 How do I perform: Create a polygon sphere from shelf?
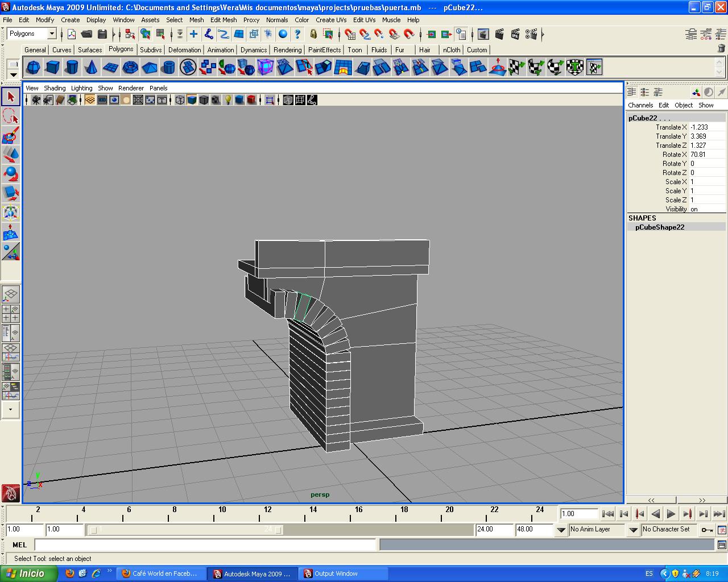(34, 68)
